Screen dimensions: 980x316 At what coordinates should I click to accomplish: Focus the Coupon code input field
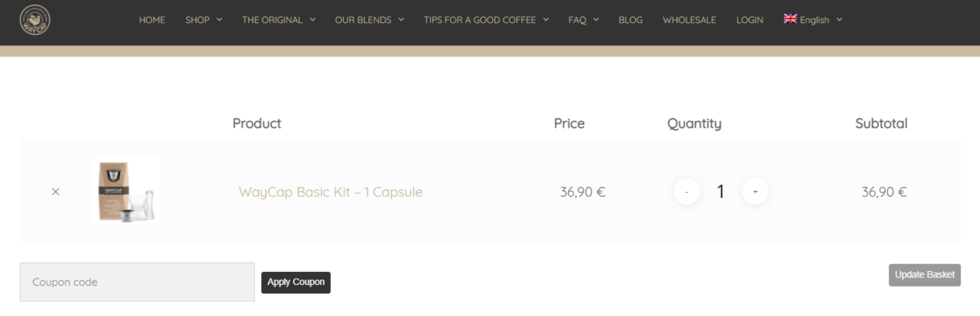[x=137, y=282]
